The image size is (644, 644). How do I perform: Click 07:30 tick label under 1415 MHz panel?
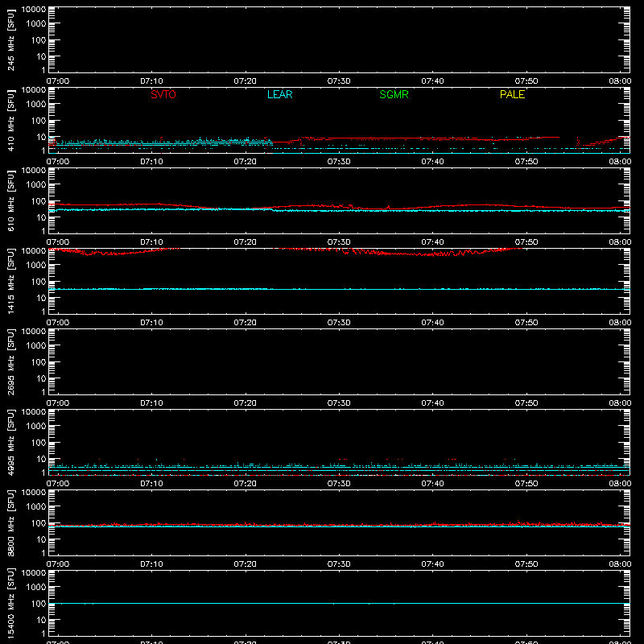(339, 323)
